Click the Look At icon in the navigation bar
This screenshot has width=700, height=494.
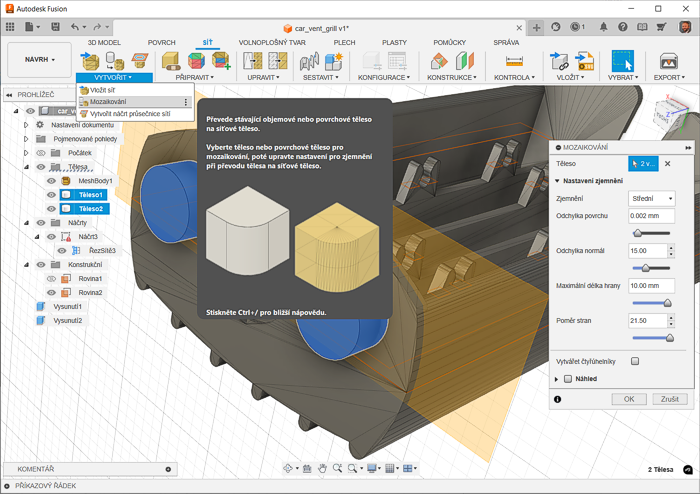[x=307, y=468]
